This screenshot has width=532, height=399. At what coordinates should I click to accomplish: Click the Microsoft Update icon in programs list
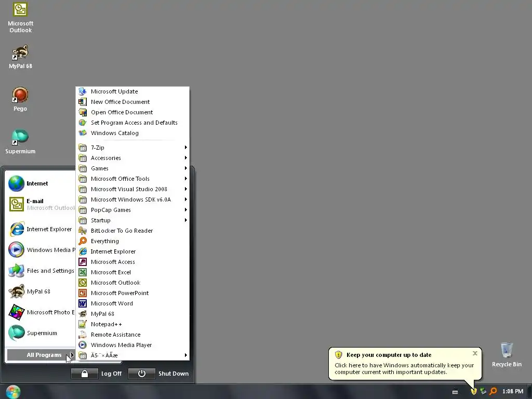point(83,91)
